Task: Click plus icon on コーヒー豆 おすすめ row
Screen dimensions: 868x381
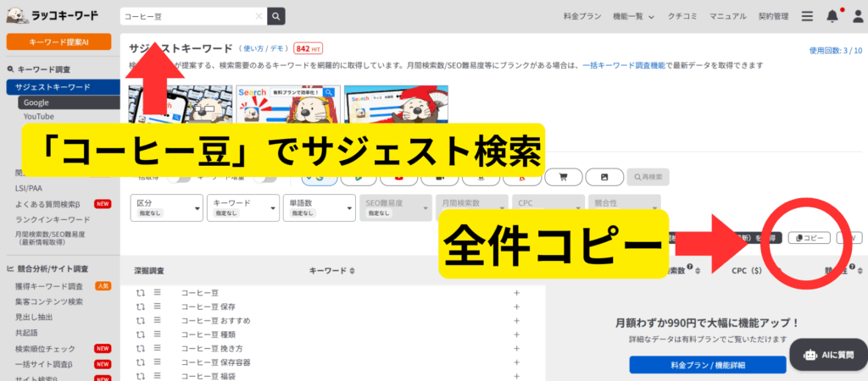Action: pyautogui.click(x=516, y=321)
